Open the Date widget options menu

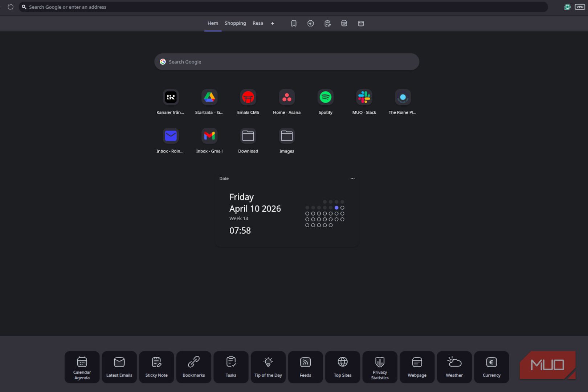coord(352,179)
